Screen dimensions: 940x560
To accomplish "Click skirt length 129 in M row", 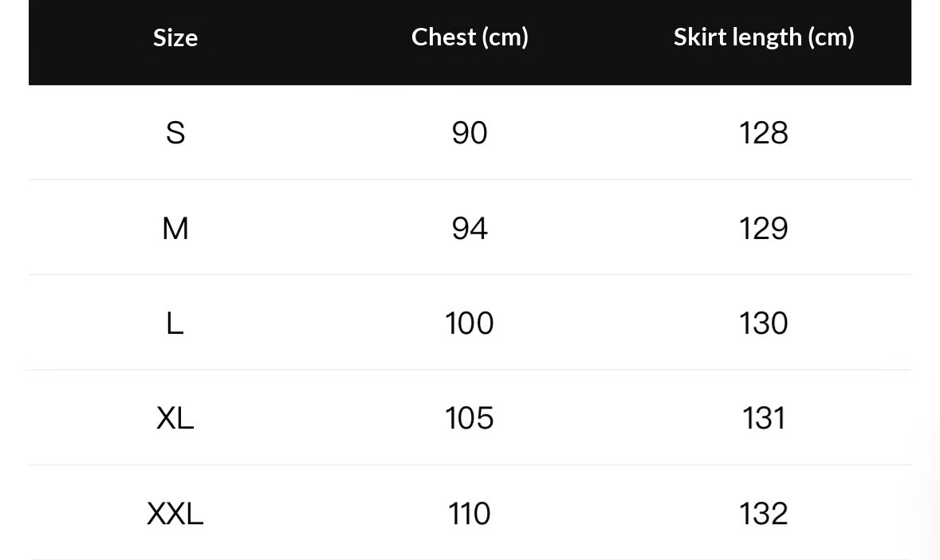I will pos(764,229).
